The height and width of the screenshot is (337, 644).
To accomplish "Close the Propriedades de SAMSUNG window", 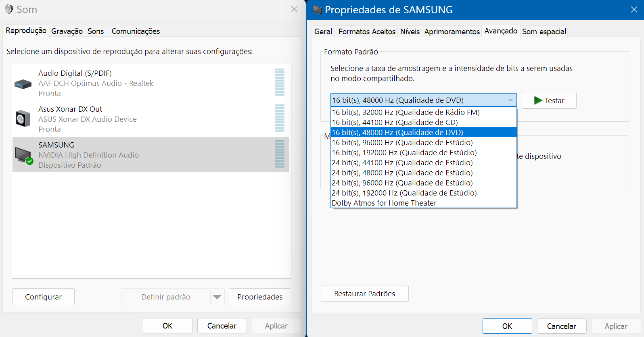I will coord(634,10).
